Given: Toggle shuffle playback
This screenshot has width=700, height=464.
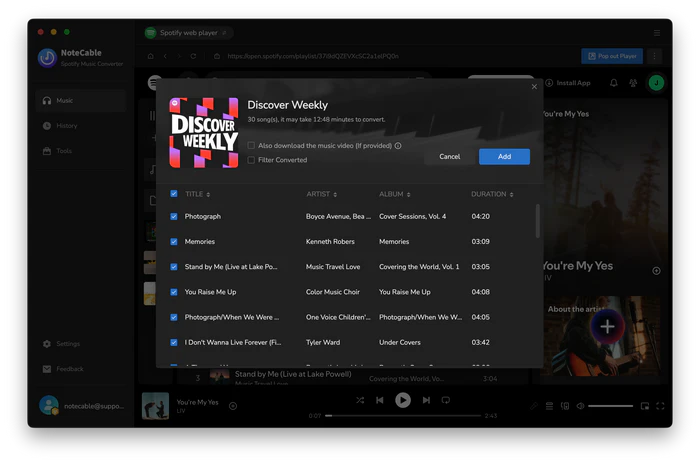Looking at the screenshot, I should [x=360, y=400].
